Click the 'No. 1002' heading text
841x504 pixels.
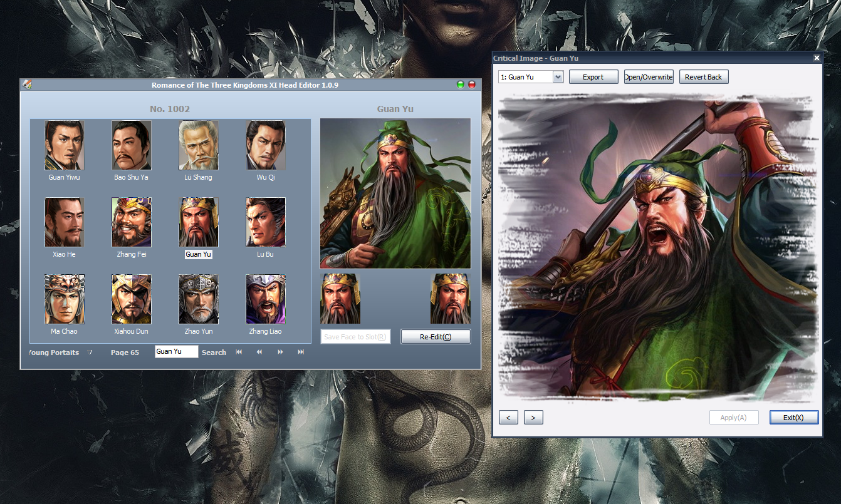(x=170, y=109)
